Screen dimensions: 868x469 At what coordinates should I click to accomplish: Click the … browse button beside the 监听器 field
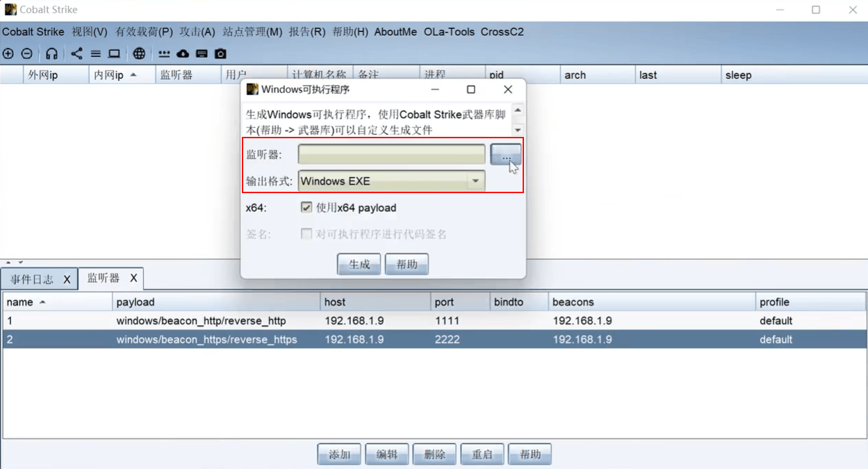pos(505,155)
